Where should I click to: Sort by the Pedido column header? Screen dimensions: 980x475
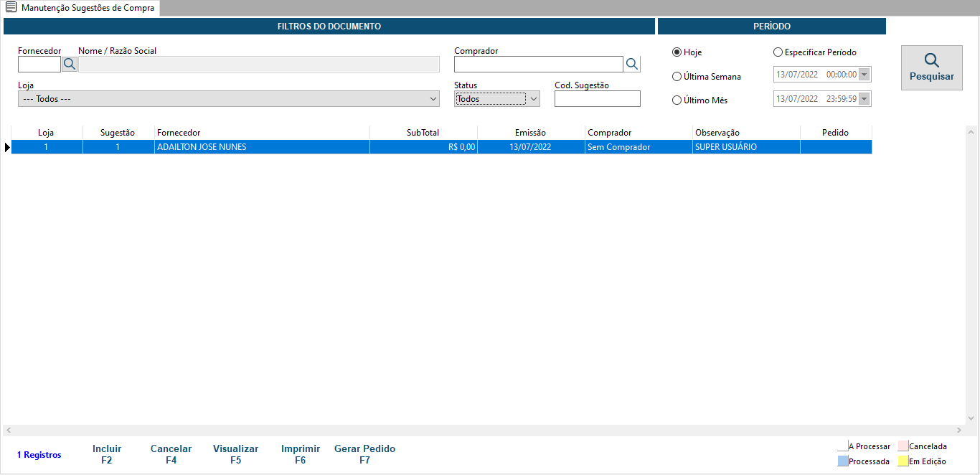836,133
